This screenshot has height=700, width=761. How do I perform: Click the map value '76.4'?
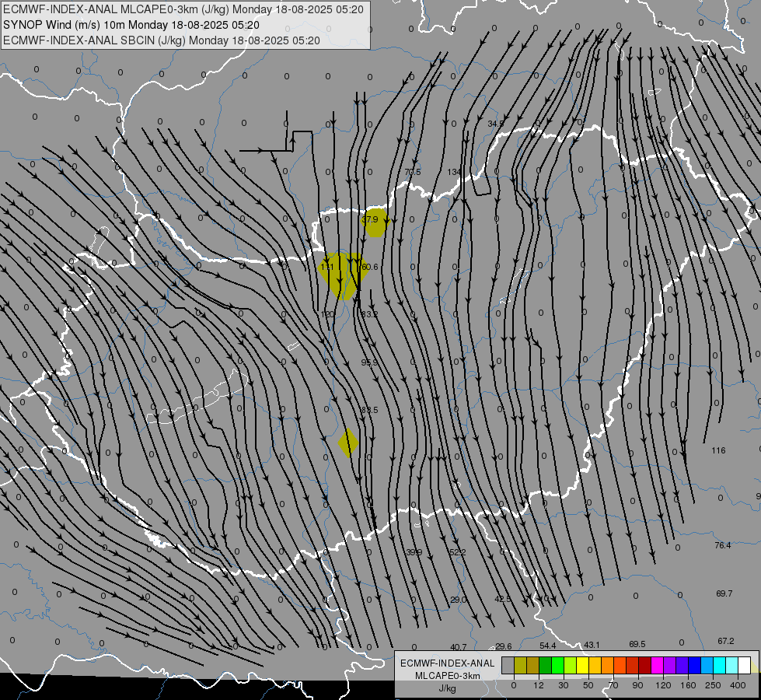pyautogui.click(x=723, y=545)
